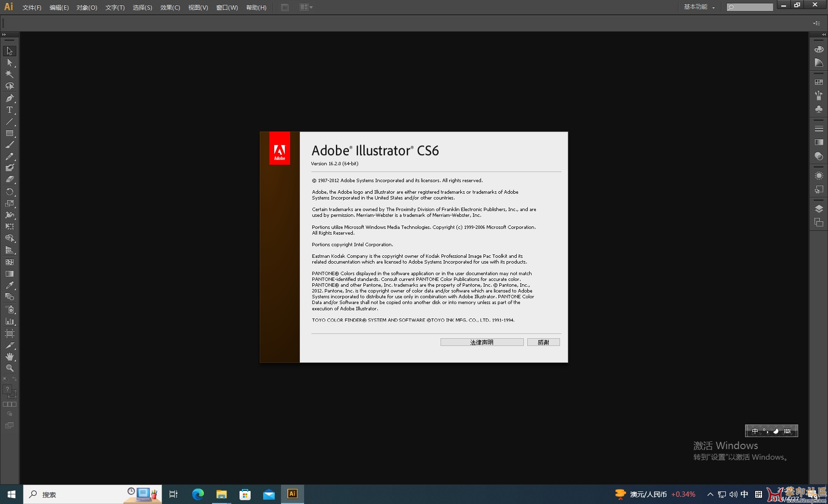Select the Pen tool
828x504 pixels.
(x=10, y=98)
